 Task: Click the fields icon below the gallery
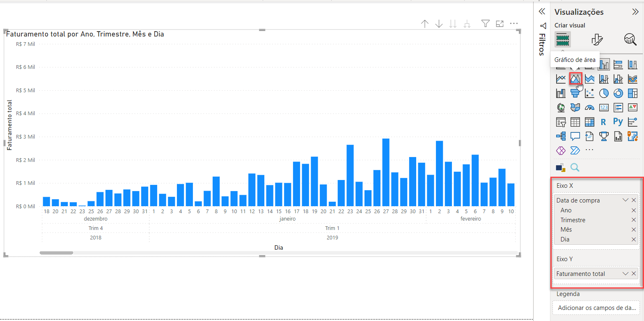click(x=561, y=167)
